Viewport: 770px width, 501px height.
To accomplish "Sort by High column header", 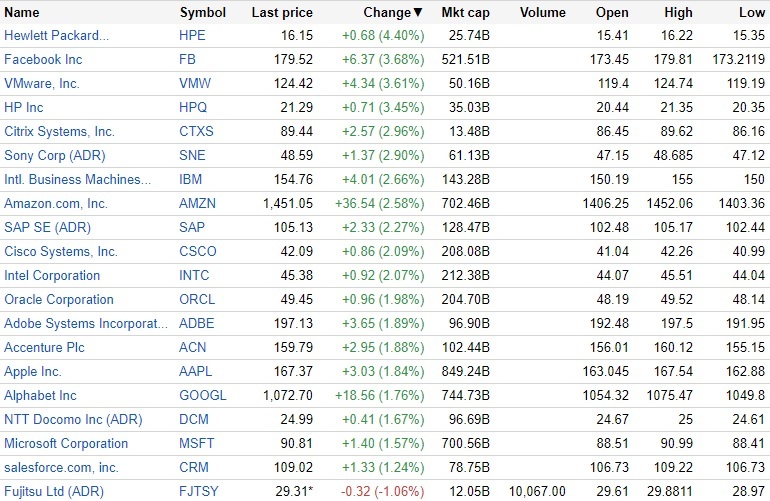I will click(x=678, y=13).
